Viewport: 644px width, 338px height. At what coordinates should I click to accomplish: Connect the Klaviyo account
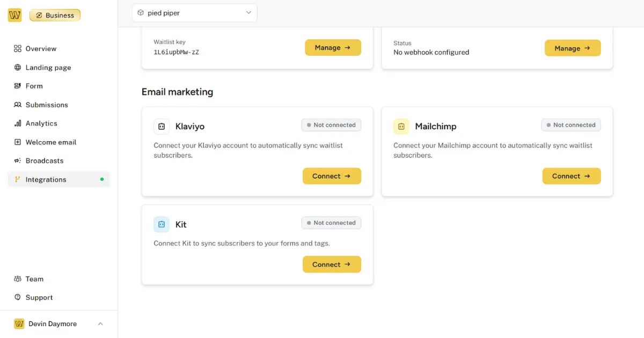(332, 176)
